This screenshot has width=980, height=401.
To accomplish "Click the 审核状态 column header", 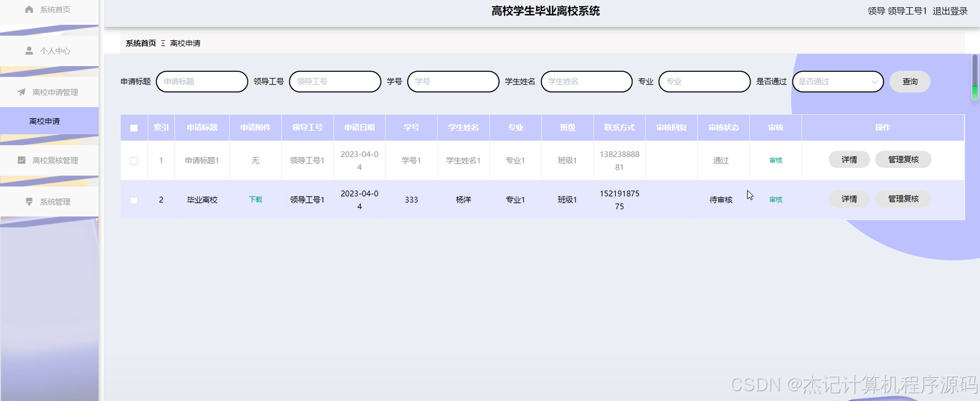I will click(723, 127).
